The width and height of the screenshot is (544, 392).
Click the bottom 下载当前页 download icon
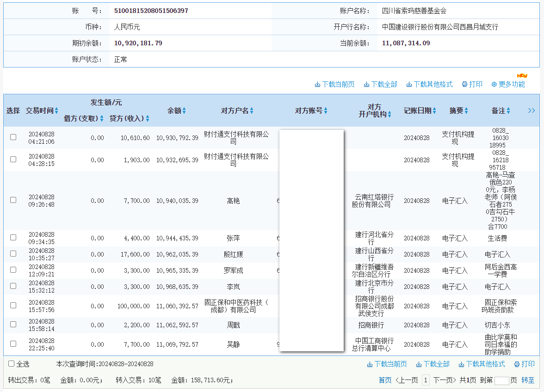(370, 364)
